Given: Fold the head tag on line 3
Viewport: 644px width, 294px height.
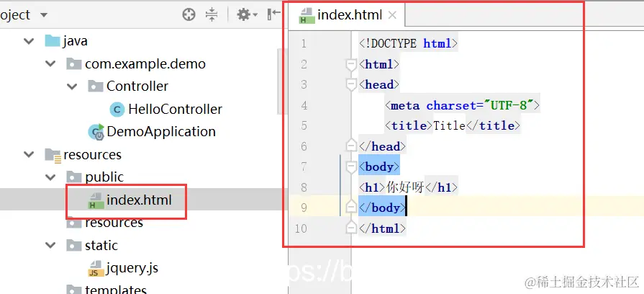Looking at the screenshot, I should tap(351, 85).
